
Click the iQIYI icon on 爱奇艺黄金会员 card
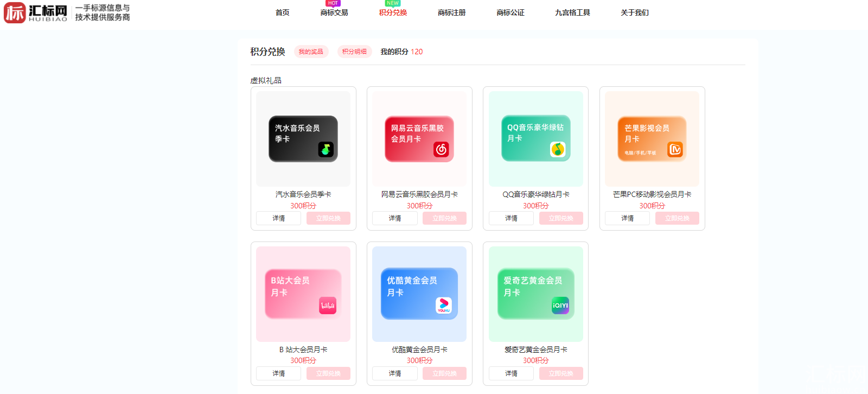pos(560,306)
